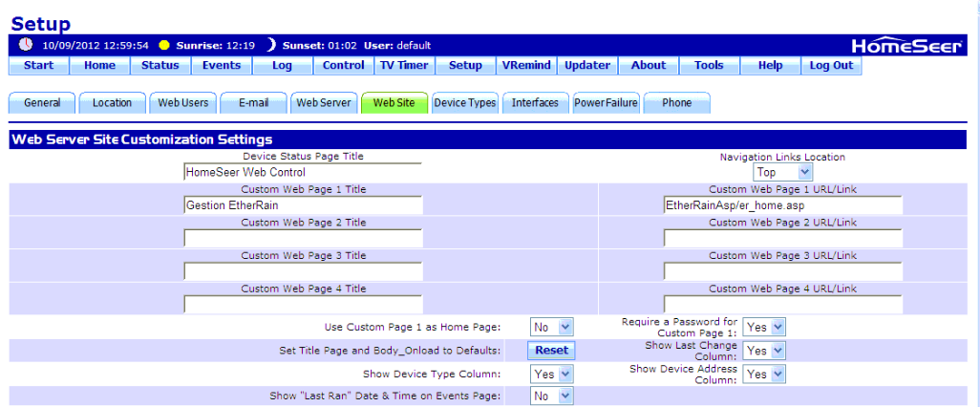Click the 'Web Server Site Customization Settings' heading
The height and width of the screenshot is (407, 980).
tap(142, 139)
